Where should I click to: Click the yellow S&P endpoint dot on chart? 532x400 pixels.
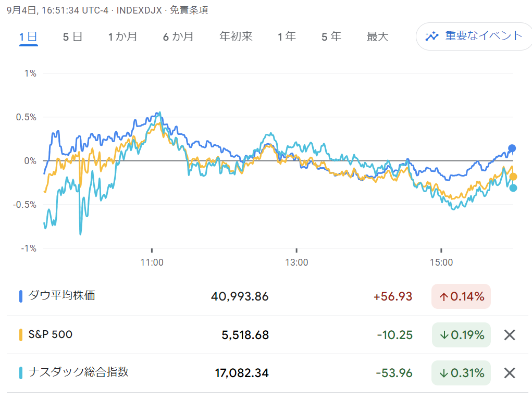point(513,177)
